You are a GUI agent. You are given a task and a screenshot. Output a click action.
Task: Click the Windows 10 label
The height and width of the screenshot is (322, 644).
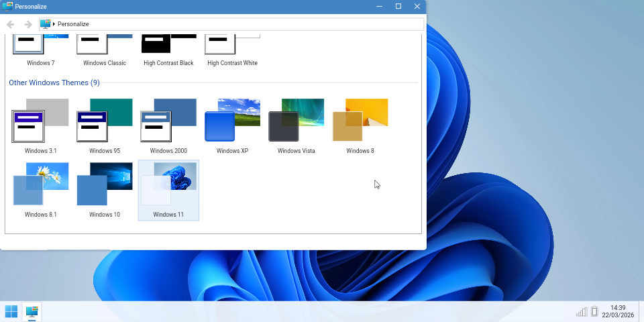[x=105, y=215]
